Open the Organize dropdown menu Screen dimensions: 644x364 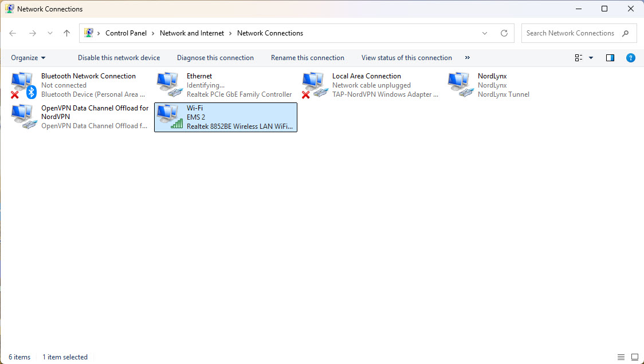[28, 58]
